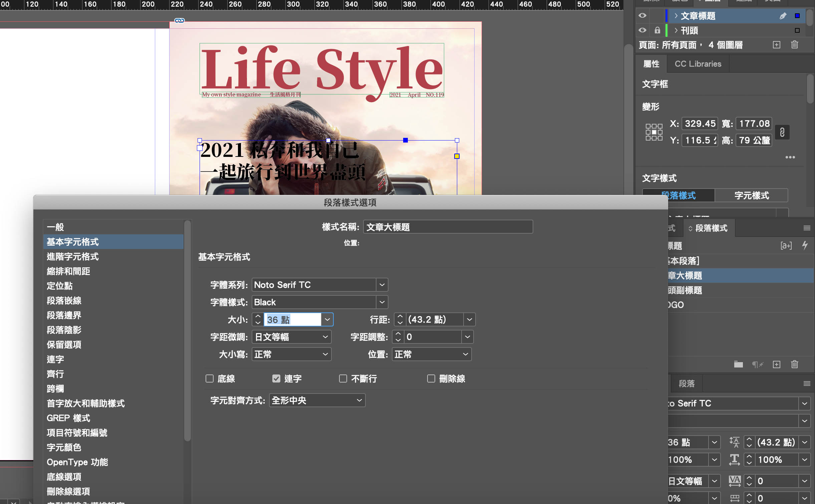Click the create new layer icon

coord(776,45)
